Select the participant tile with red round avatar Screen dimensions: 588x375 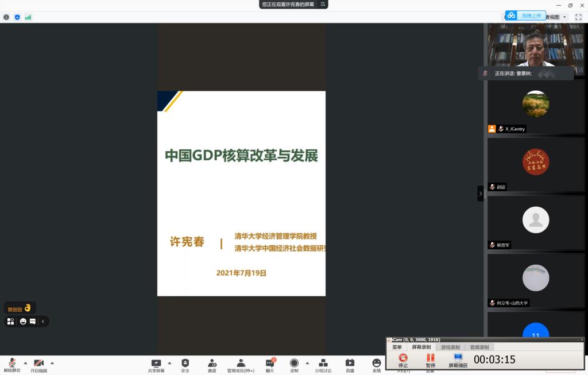(536, 165)
